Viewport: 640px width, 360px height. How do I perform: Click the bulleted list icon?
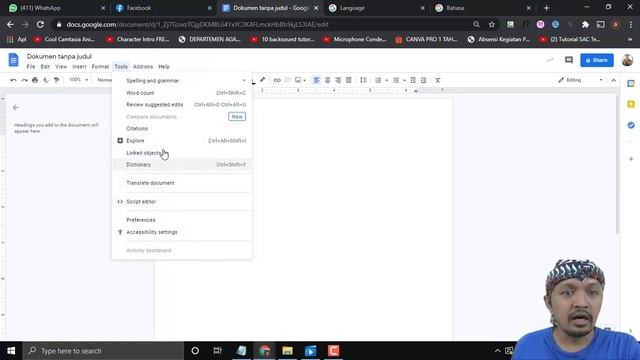396,80
